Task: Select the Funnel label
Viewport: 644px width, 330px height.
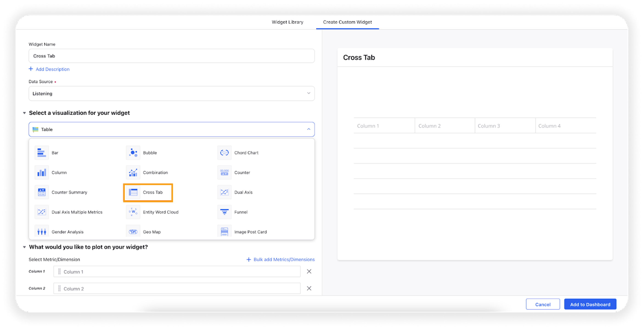Action: click(241, 212)
